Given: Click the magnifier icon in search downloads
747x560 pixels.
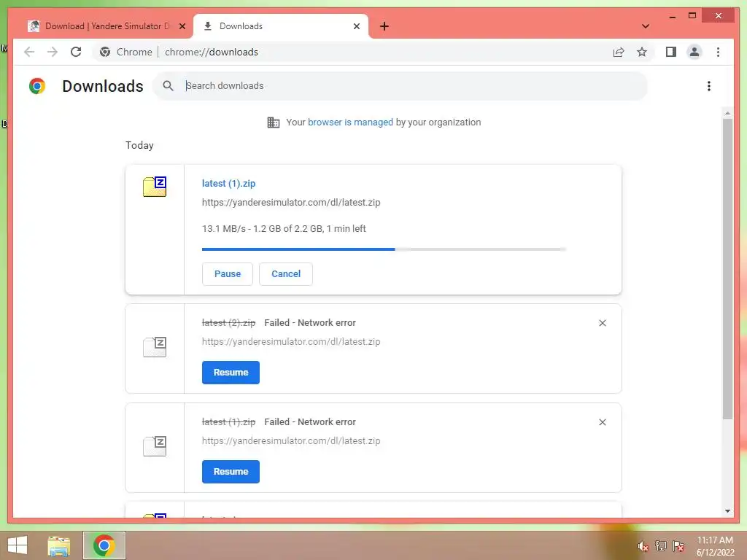Looking at the screenshot, I should point(168,86).
